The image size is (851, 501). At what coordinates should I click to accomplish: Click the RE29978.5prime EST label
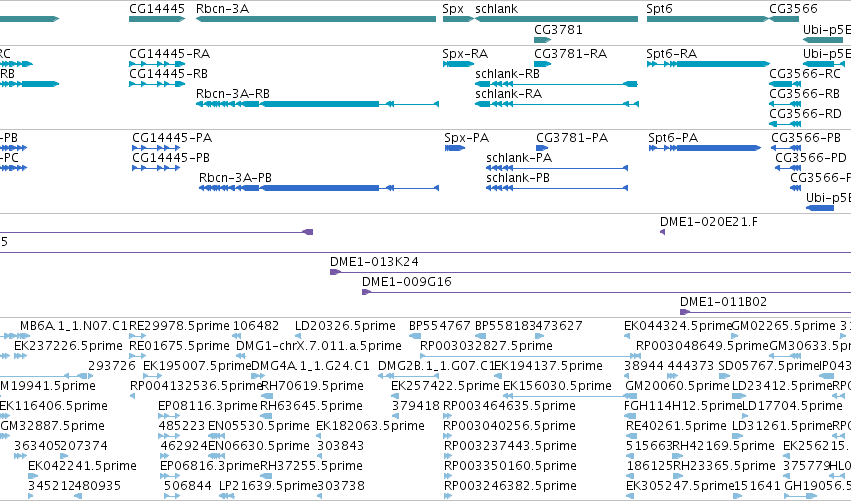179,326
